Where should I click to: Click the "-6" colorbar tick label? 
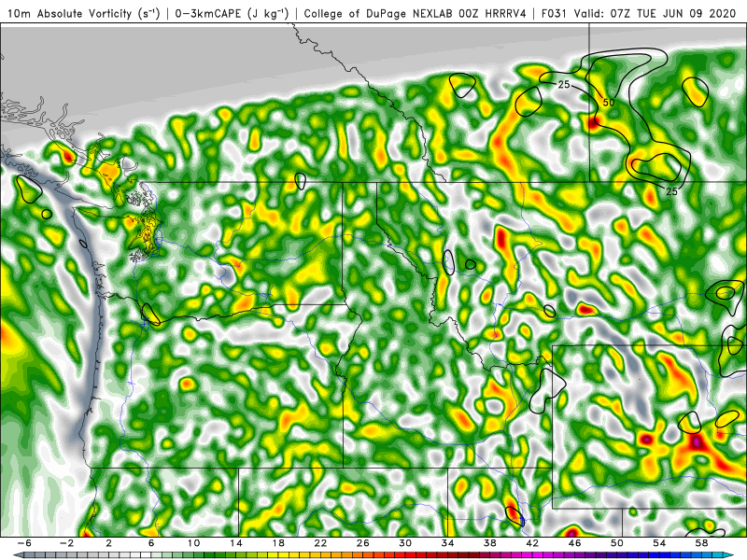(24, 543)
